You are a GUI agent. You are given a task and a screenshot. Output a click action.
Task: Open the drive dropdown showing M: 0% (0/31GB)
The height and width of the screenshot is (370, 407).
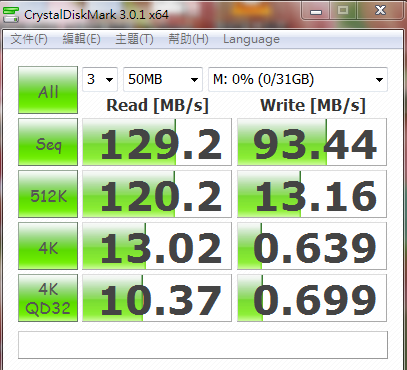pyautogui.click(x=298, y=79)
